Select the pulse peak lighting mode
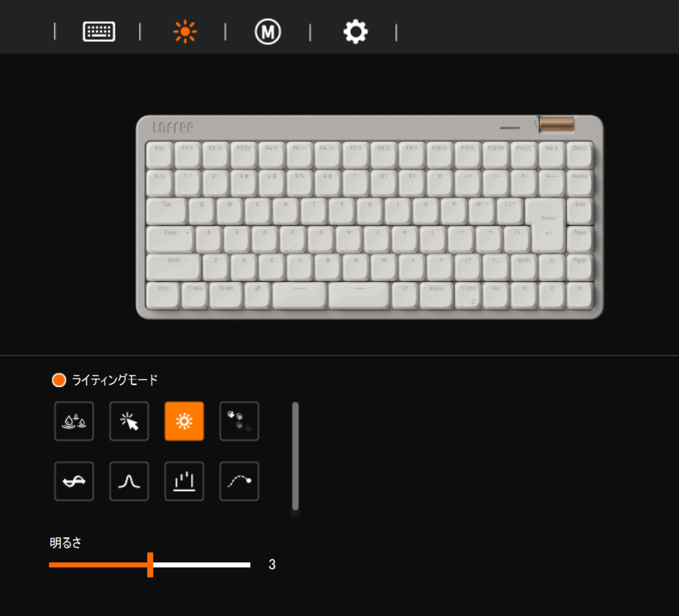Viewport: 679px width, 616px height. point(129,481)
